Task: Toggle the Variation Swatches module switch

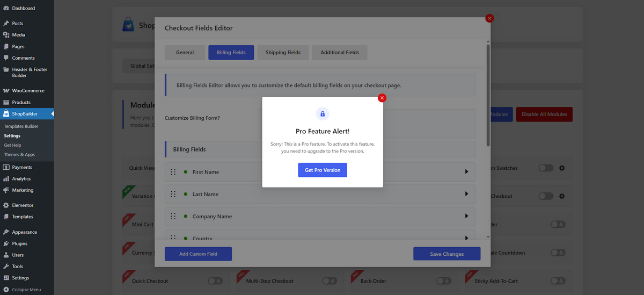Action: (546, 168)
